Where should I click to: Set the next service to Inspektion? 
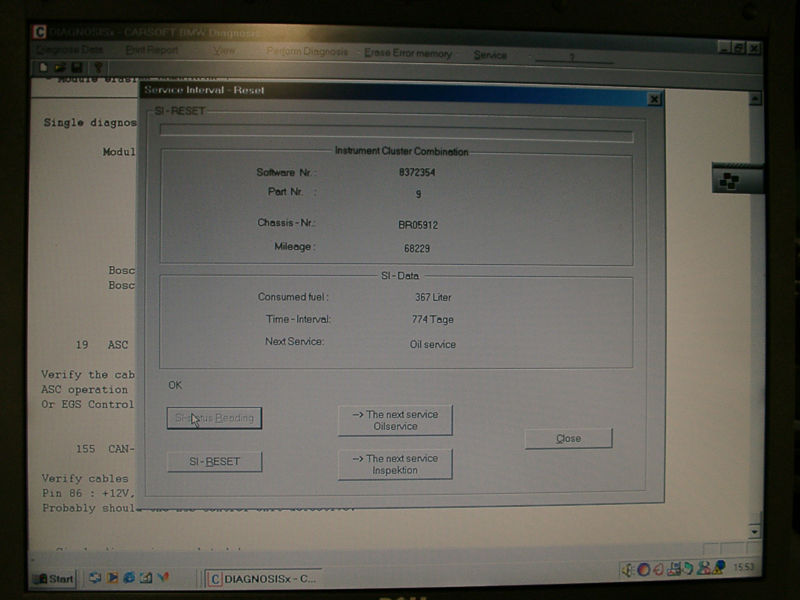tap(395, 464)
